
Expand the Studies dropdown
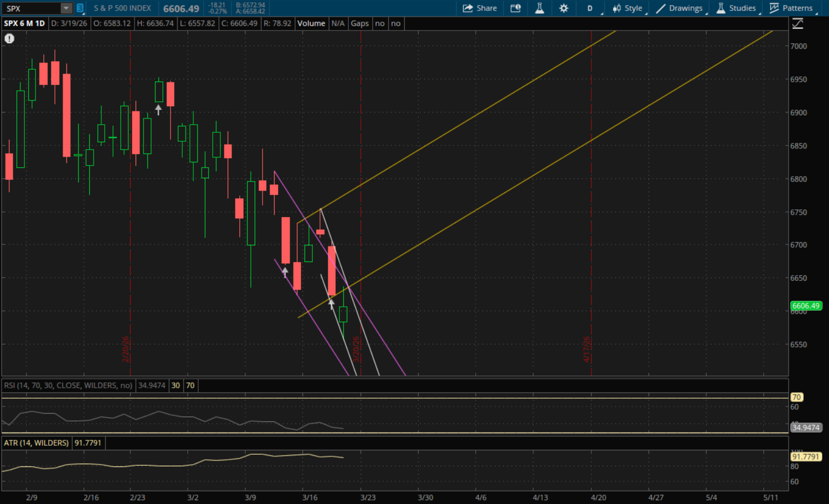[736, 8]
